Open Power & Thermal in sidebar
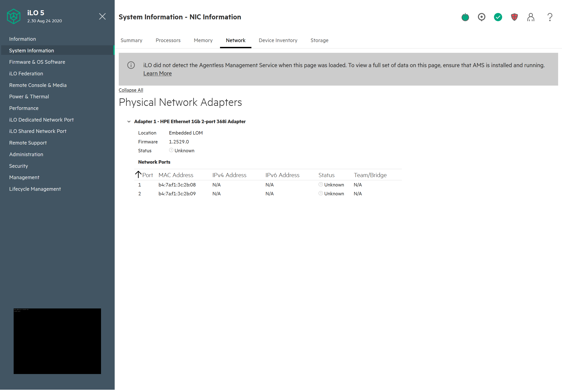562x392 pixels. tap(29, 97)
